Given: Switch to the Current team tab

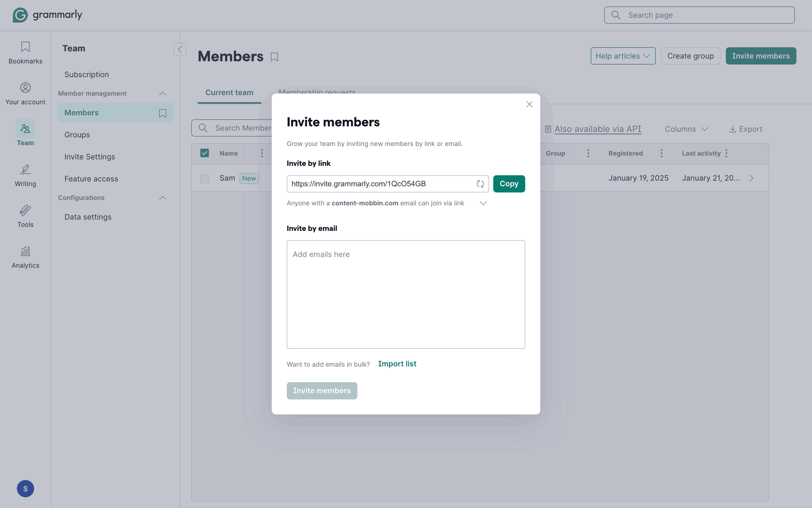Looking at the screenshot, I should point(229,93).
